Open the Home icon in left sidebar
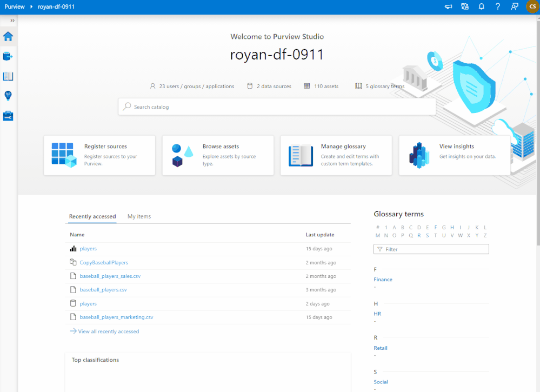Viewport: 540px width, 392px height. click(x=8, y=36)
